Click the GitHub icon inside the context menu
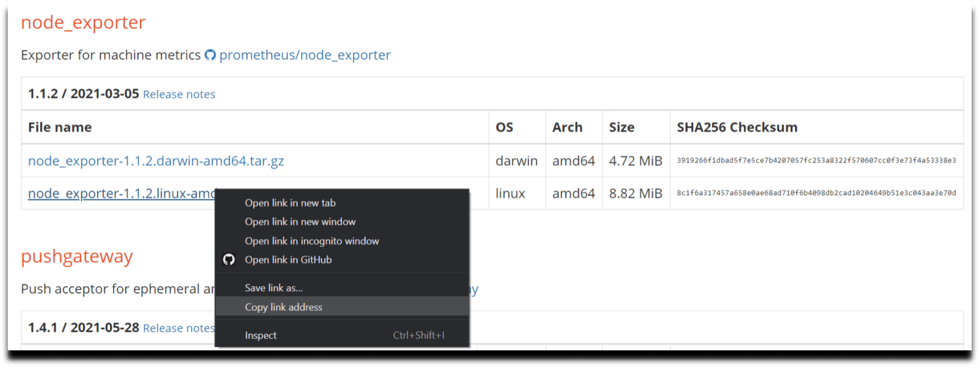Viewport: 980px width, 368px height. [x=230, y=259]
